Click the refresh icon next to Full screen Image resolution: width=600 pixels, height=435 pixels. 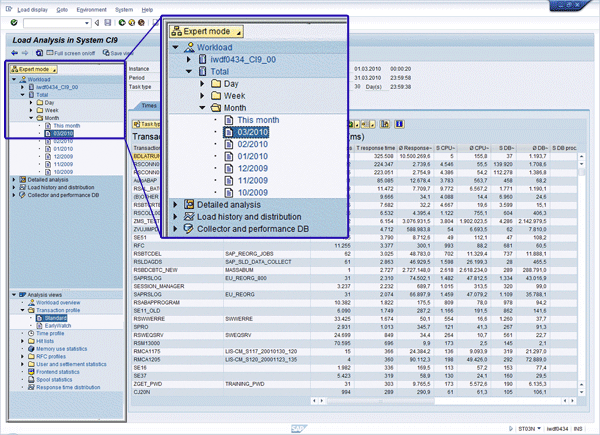click(39, 53)
